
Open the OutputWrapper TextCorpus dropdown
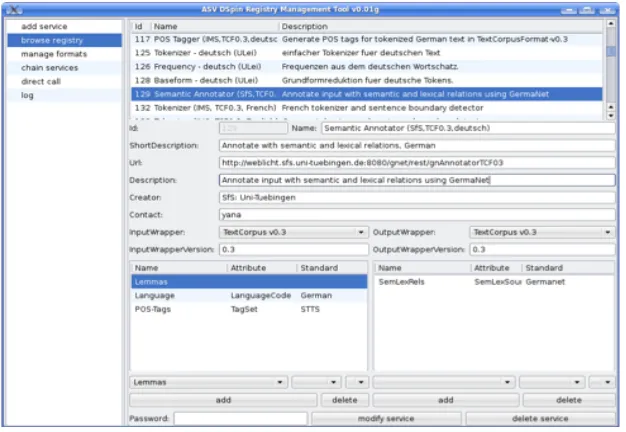pyautogui.click(x=542, y=232)
